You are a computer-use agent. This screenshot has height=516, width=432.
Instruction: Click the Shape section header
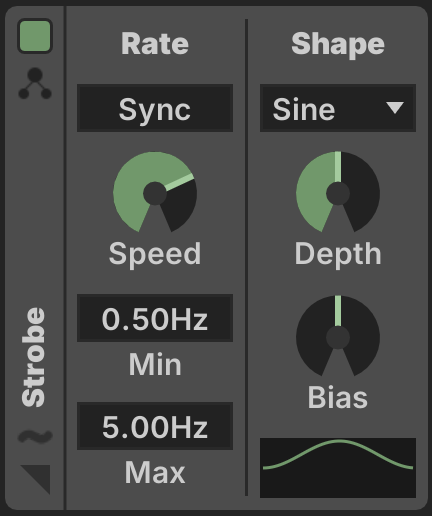click(338, 45)
